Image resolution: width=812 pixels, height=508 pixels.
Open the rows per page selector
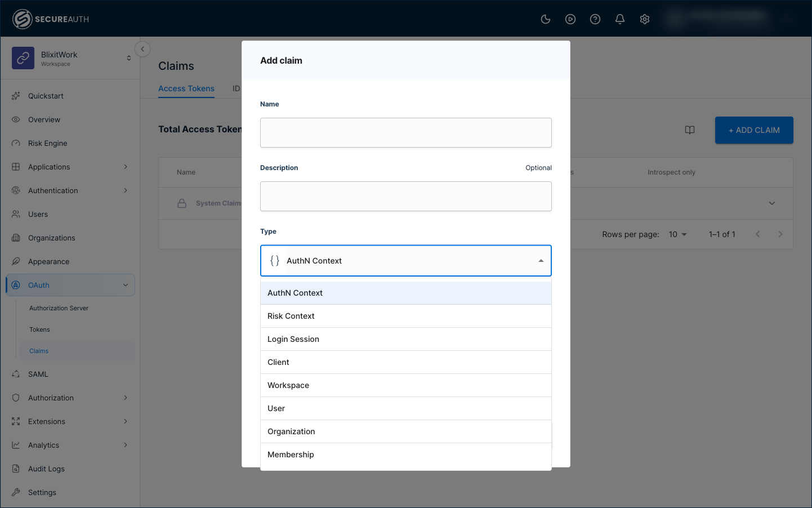tap(678, 234)
